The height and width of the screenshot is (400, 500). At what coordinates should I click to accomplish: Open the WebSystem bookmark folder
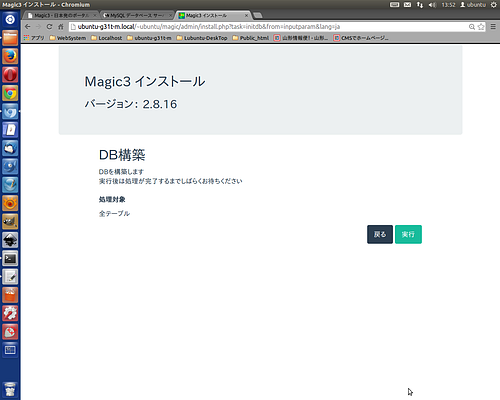[x=68, y=38]
